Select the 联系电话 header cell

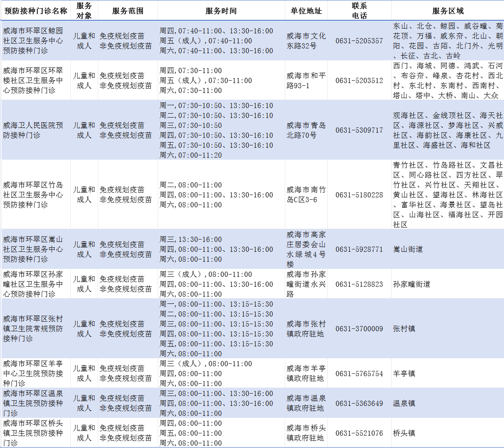click(359, 11)
